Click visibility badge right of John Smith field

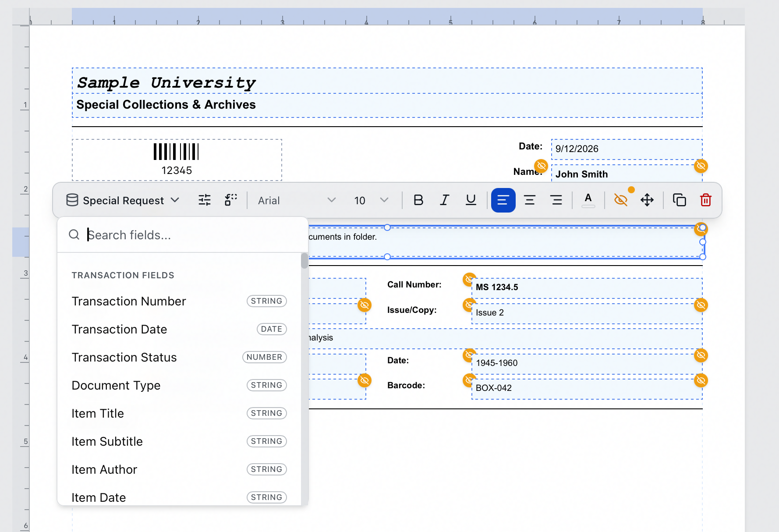pyautogui.click(x=701, y=166)
